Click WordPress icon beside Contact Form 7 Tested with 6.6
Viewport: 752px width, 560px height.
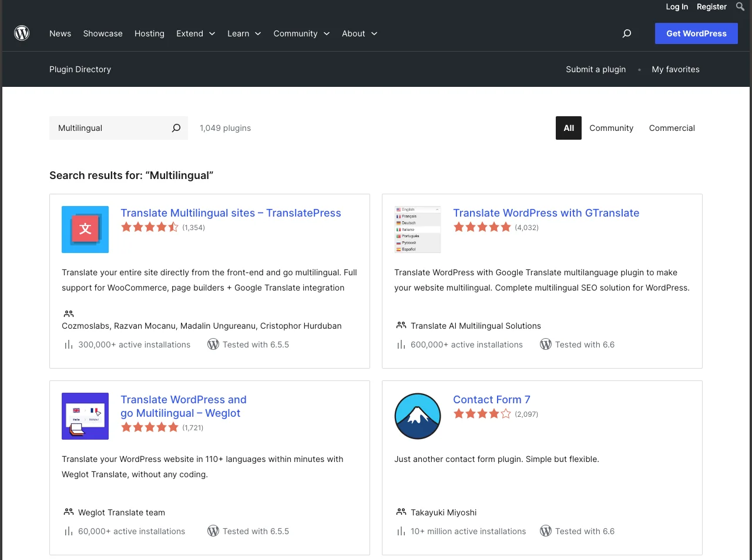pos(546,531)
